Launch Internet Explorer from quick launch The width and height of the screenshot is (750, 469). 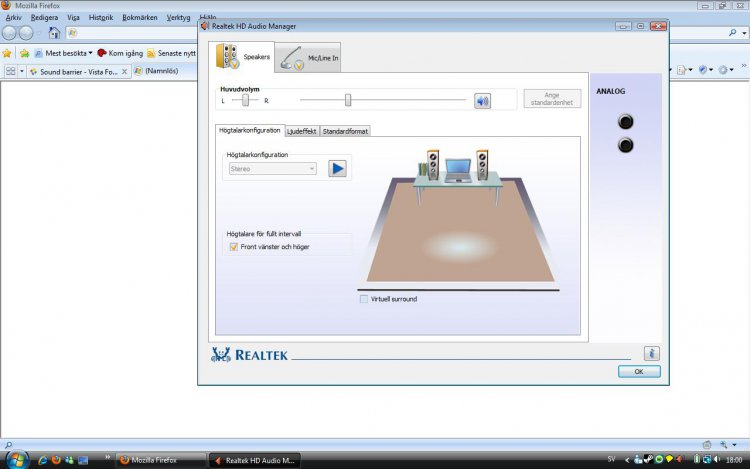click(x=42, y=460)
